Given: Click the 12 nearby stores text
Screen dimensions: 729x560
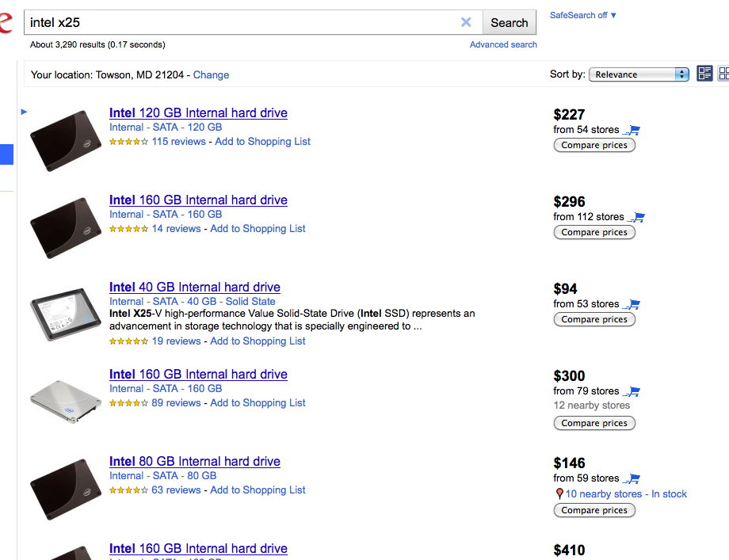Looking at the screenshot, I should point(591,406).
